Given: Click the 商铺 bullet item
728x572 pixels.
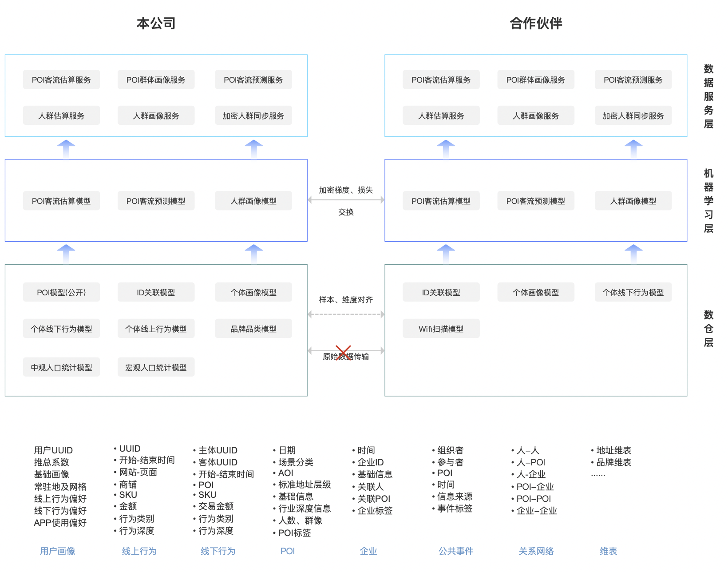Looking at the screenshot, I should click(126, 485).
